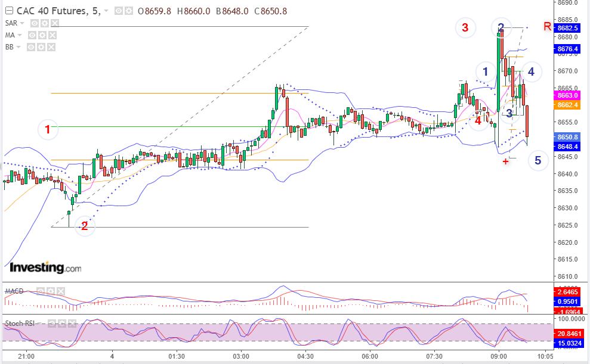Select the BB indicator label
This screenshot has height=364, width=590.
10,47
